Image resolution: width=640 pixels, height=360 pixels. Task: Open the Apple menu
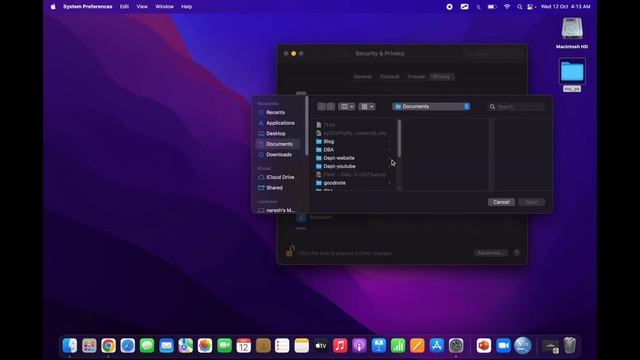[x=53, y=7]
